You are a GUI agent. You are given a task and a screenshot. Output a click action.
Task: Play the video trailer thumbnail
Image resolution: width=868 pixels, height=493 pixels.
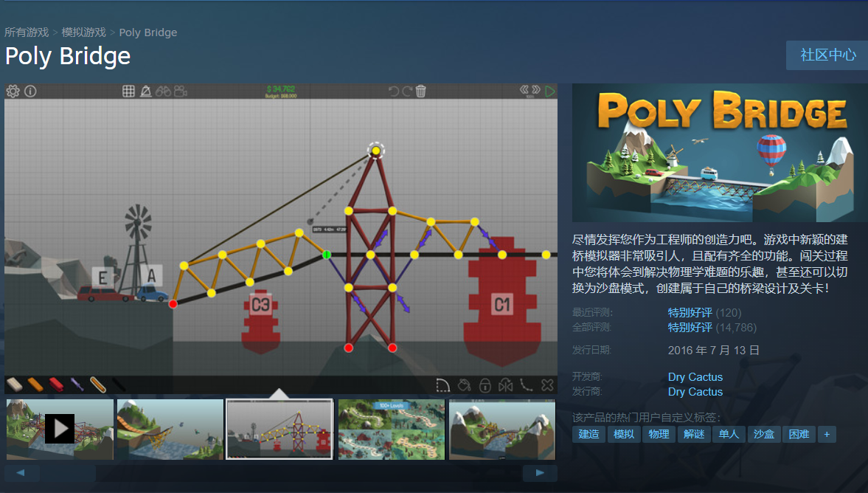pyautogui.click(x=60, y=430)
